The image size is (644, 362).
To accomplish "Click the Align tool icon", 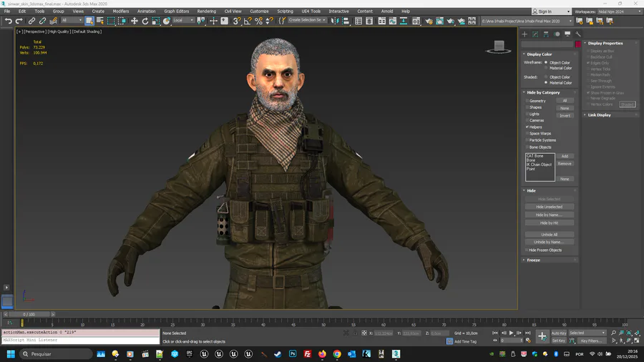I will coord(346,21).
